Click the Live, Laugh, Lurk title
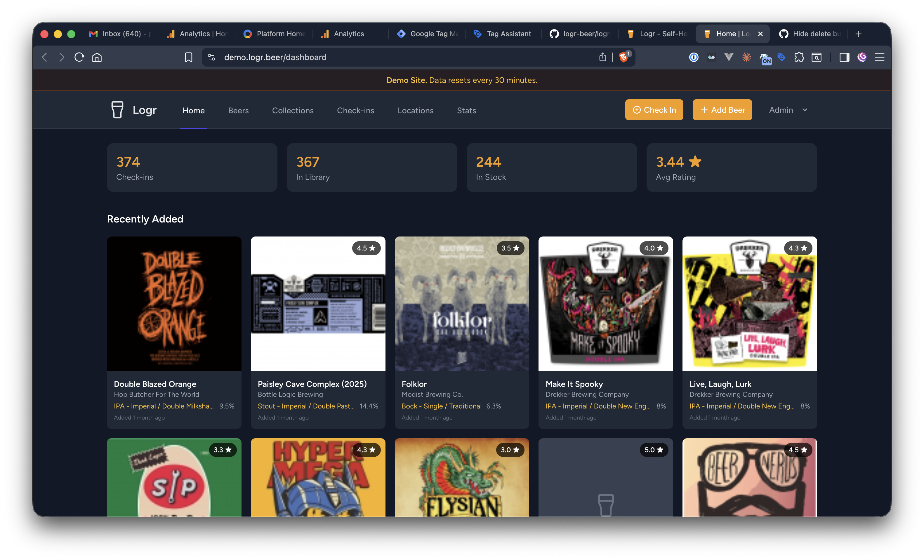This screenshot has width=924, height=560. point(720,384)
